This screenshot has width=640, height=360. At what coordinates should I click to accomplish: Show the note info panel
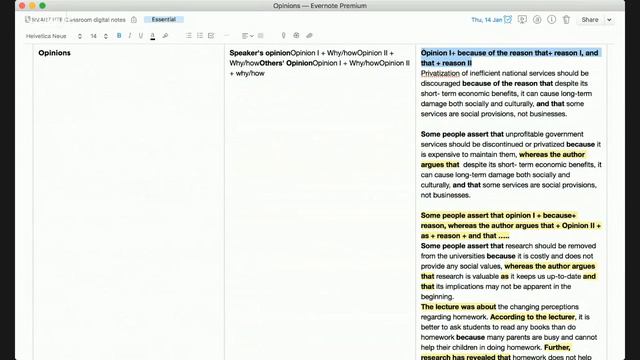click(x=551, y=20)
